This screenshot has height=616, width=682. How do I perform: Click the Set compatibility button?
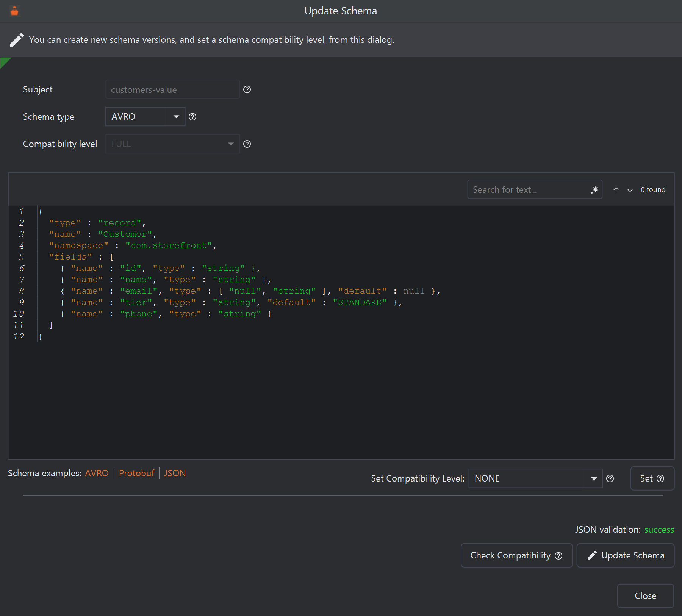pos(652,478)
